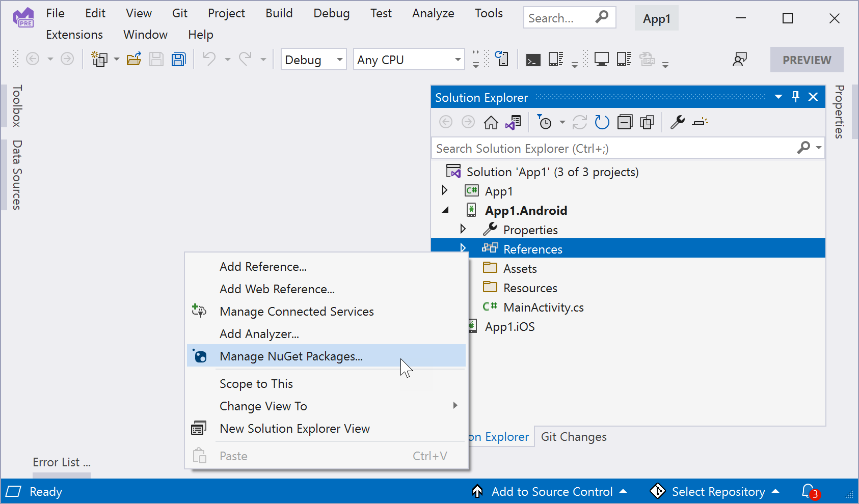Expand the App1 project node
The image size is (859, 504).
pos(445,191)
